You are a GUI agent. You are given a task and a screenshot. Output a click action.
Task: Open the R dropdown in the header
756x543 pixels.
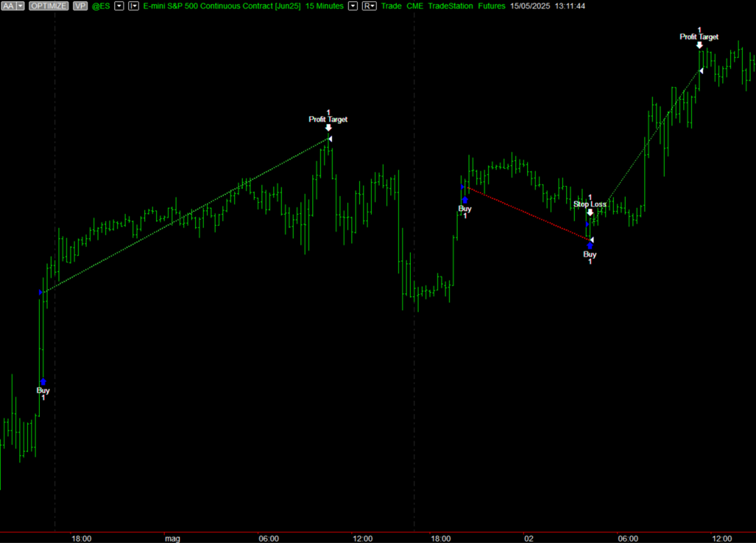[369, 6]
